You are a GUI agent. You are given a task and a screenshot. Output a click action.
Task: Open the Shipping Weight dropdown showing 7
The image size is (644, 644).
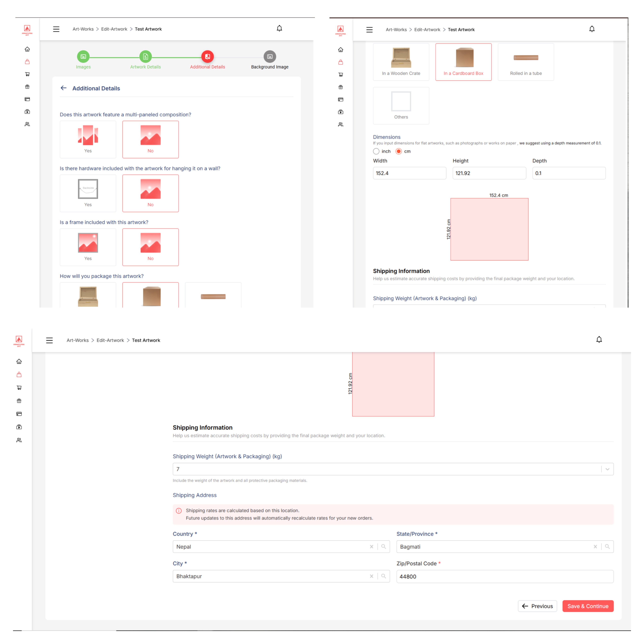(x=393, y=469)
